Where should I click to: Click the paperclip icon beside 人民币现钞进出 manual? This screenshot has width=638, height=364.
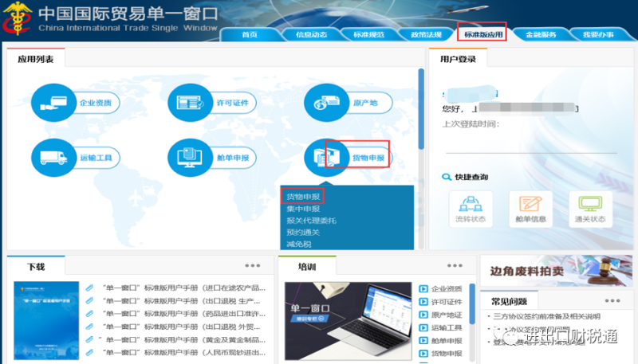click(x=89, y=352)
